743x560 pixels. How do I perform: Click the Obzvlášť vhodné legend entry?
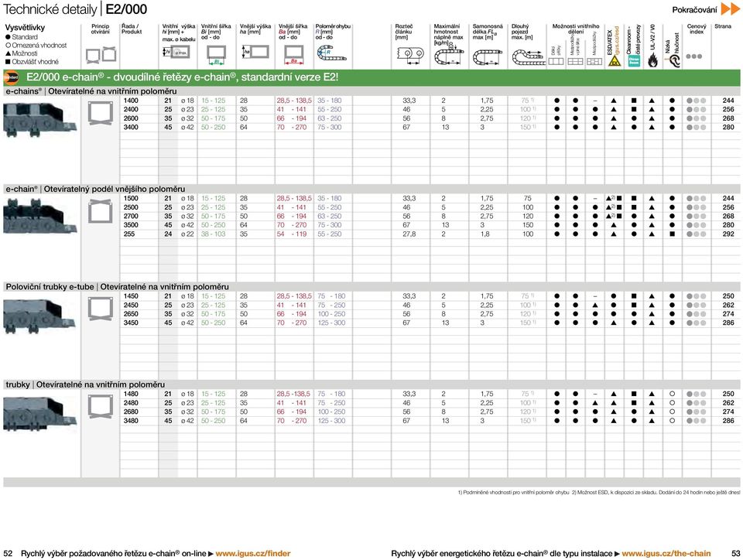click(x=32, y=62)
